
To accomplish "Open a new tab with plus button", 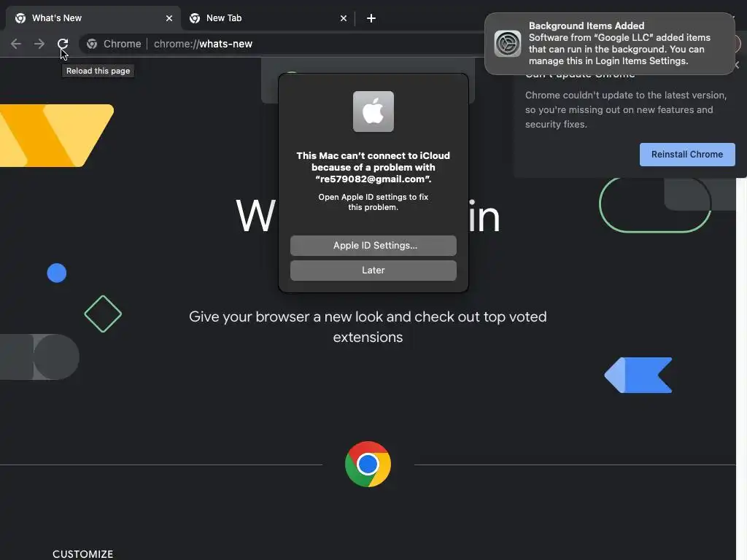I will [x=371, y=18].
